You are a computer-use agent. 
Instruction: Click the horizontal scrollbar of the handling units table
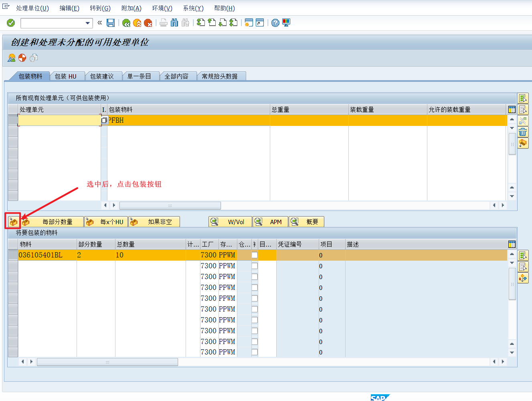click(170, 205)
